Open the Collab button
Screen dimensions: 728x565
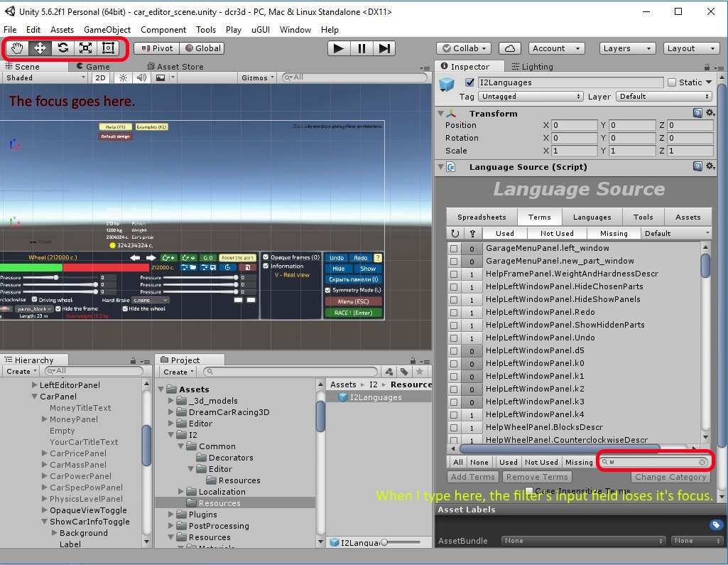pos(464,48)
